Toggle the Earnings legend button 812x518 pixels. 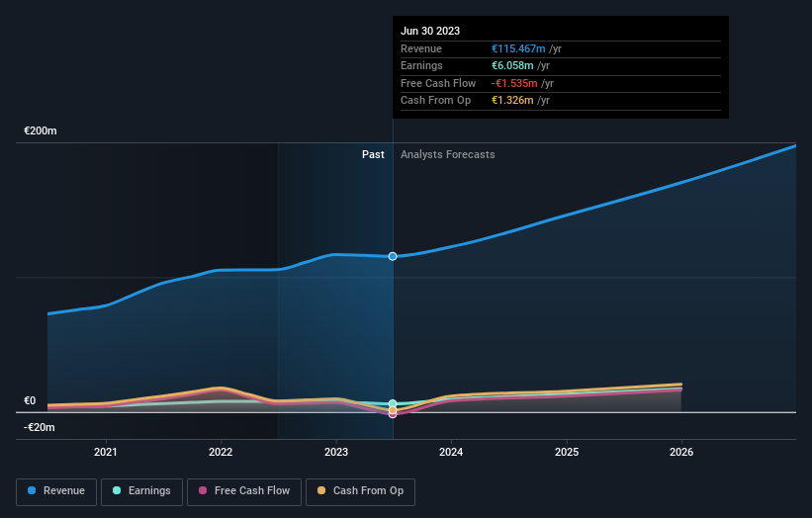pos(141,491)
